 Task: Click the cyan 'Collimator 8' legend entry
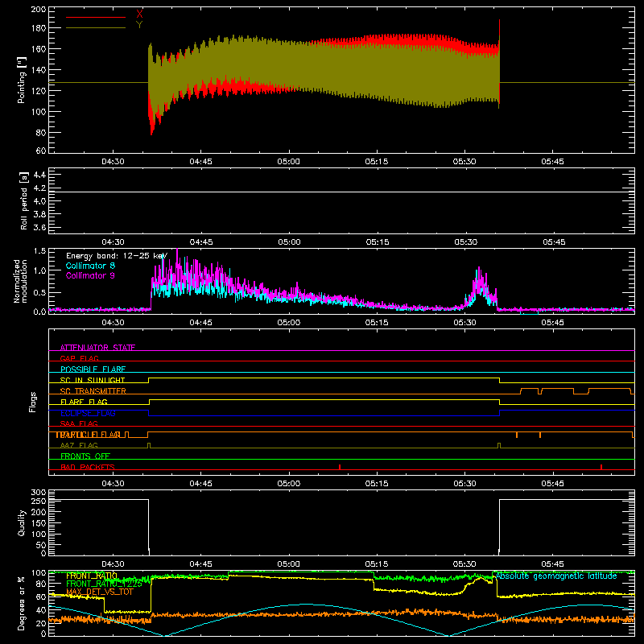[x=90, y=266]
